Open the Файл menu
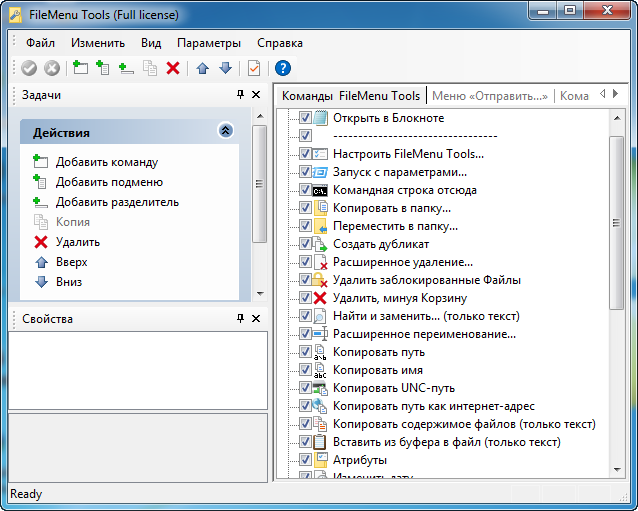638x511 pixels. 40,43
